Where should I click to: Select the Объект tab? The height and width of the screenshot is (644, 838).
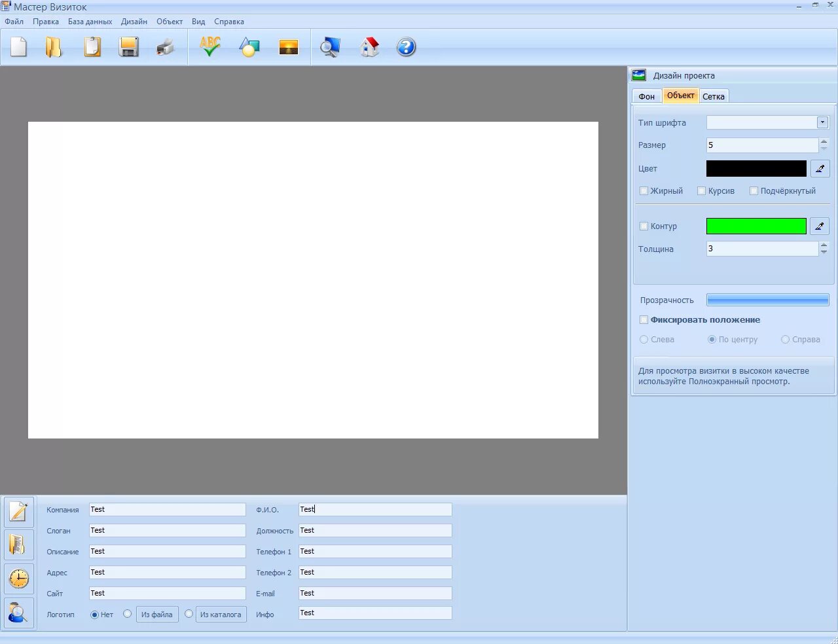click(681, 96)
